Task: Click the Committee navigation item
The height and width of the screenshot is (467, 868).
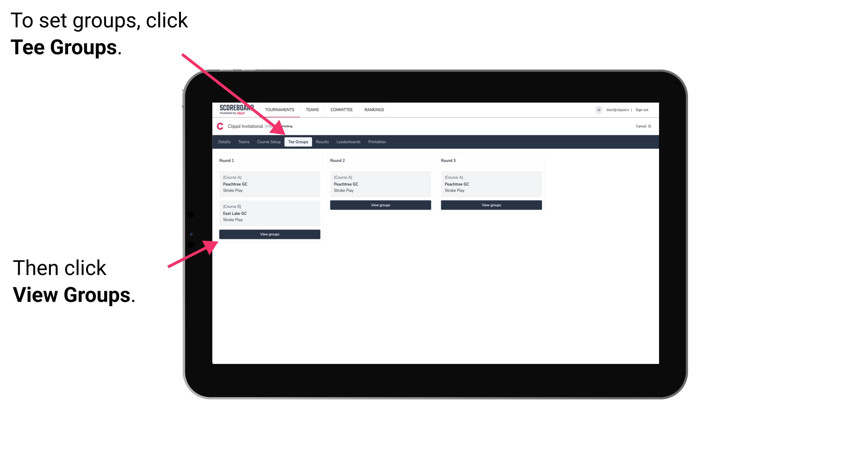Action: [342, 109]
